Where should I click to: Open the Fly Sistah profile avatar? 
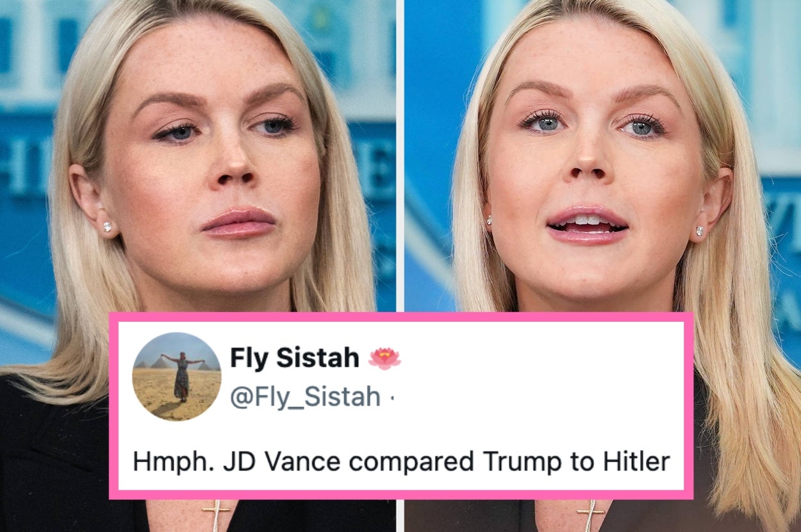tap(177, 376)
